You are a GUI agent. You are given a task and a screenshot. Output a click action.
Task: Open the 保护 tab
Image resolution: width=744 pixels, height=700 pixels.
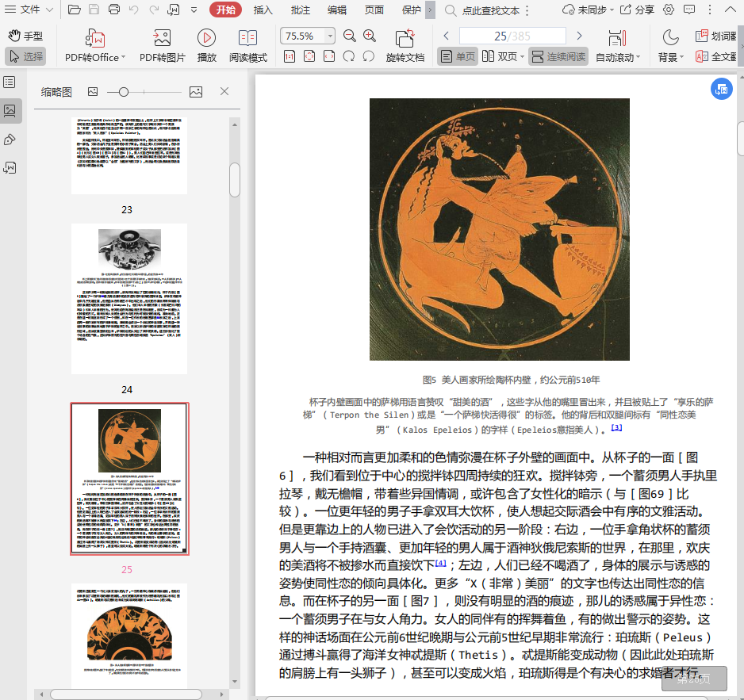tap(411, 10)
